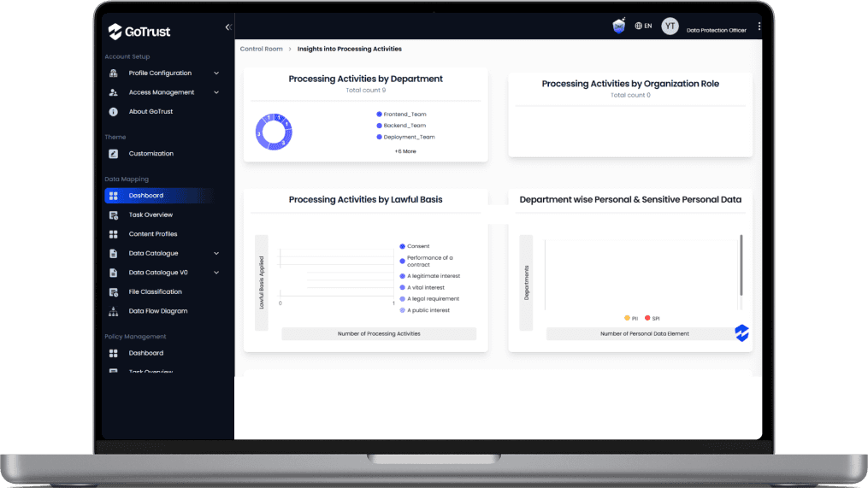868x488 pixels.
Task: Collapse the sidebar with double chevron icon
Action: [228, 27]
